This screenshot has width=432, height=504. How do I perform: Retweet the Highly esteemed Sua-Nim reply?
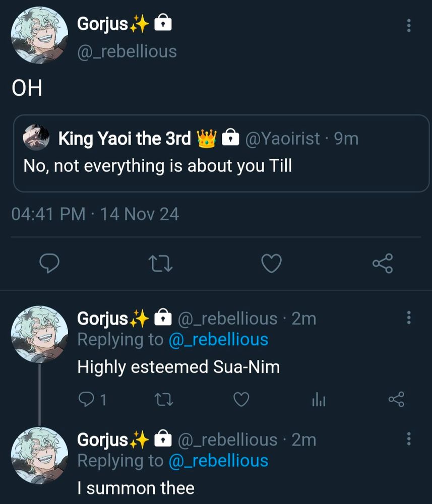tap(163, 400)
